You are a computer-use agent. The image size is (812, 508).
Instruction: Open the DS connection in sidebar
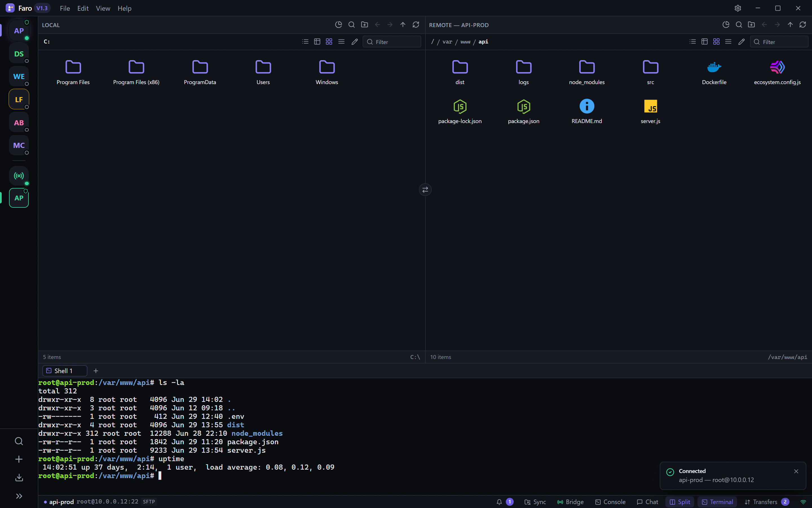click(x=19, y=54)
